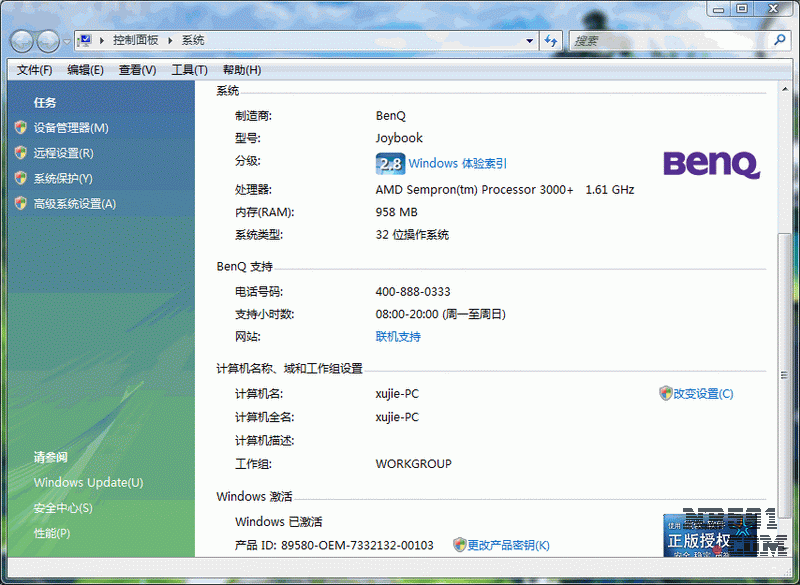The image size is (800, 585).
Task: Click the BenQ logo image
Action: 712,164
